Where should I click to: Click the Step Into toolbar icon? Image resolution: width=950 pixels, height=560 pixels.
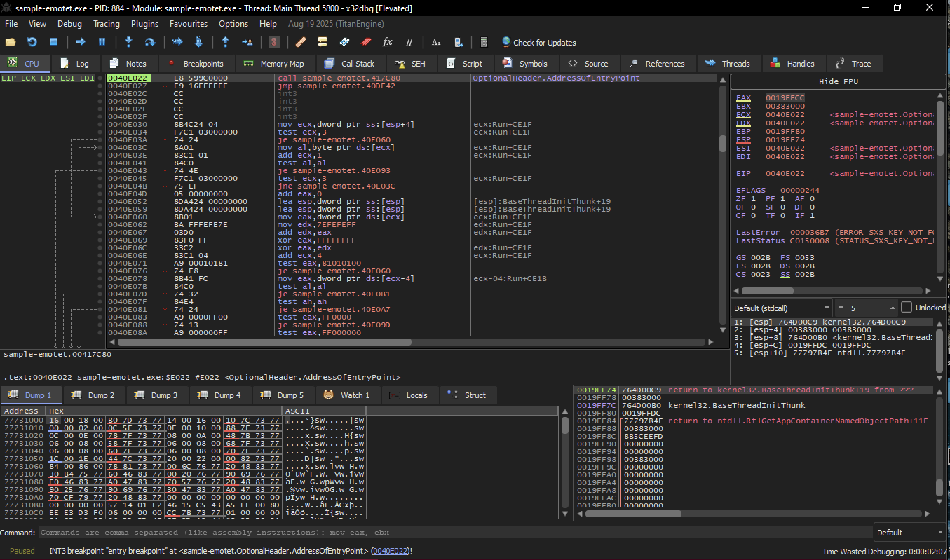coord(128,42)
